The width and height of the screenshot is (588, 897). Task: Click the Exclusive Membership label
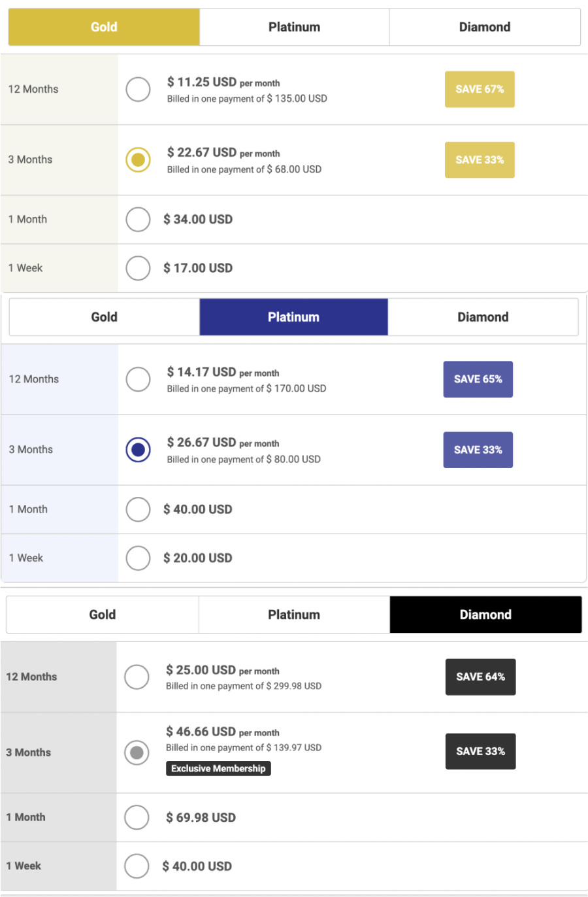tap(218, 769)
